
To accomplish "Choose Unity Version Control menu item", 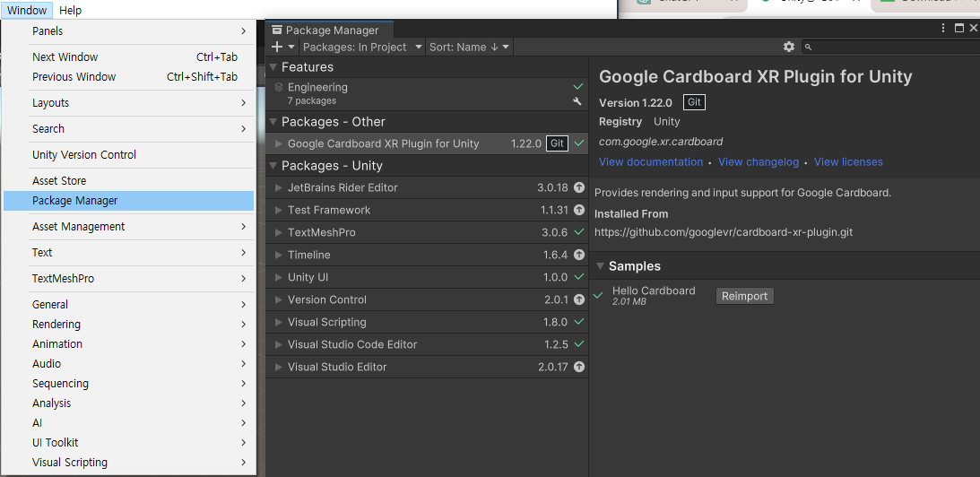I will click(129, 154).
